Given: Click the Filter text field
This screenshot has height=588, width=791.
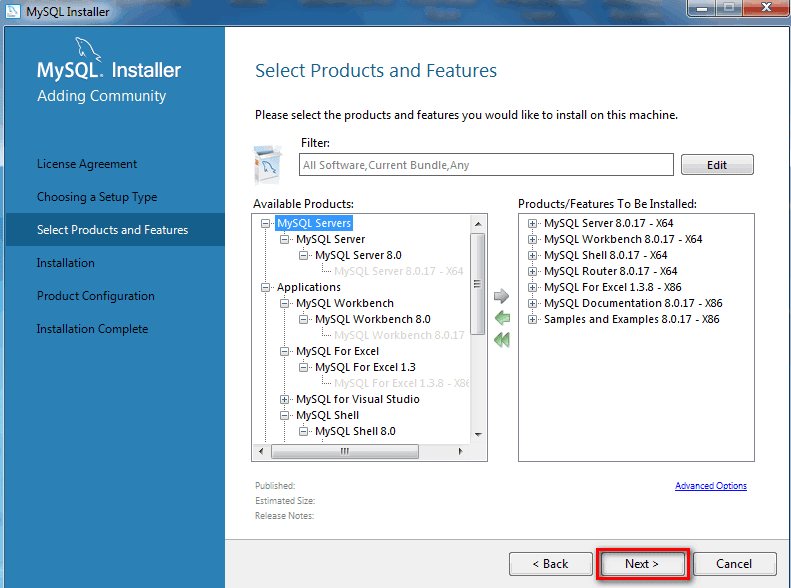Looking at the screenshot, I should click(486, 165).
